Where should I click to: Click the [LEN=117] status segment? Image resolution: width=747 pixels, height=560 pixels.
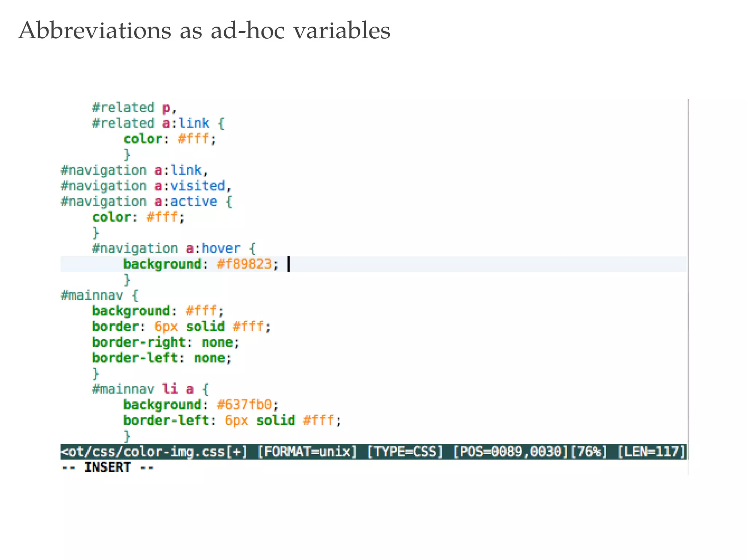pos(651,452)
